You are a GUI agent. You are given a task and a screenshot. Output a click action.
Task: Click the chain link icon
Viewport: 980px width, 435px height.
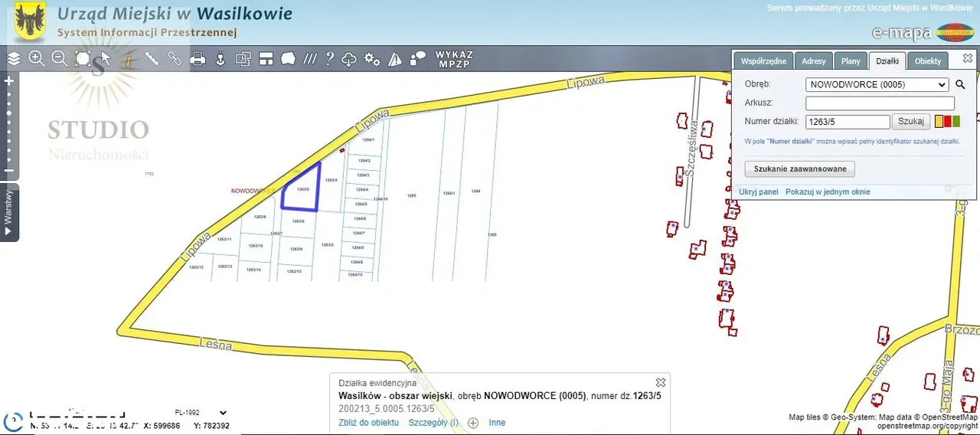[x=175, y=58]
